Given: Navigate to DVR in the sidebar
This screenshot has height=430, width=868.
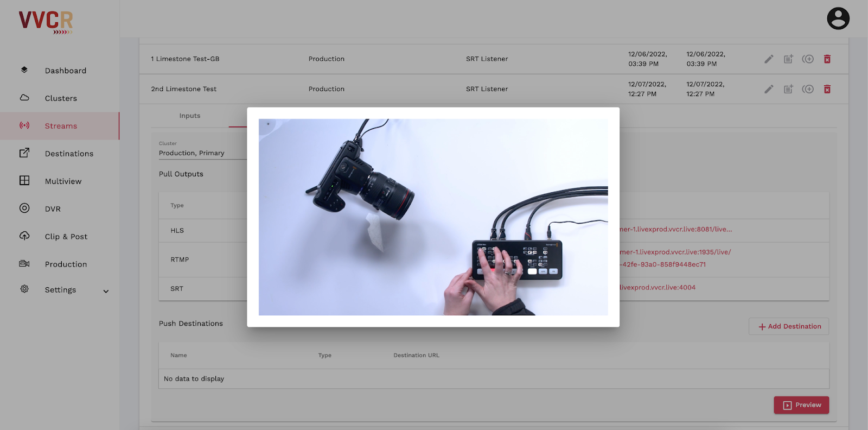Looking at the screenshot, I should click(x=53, y=209).
